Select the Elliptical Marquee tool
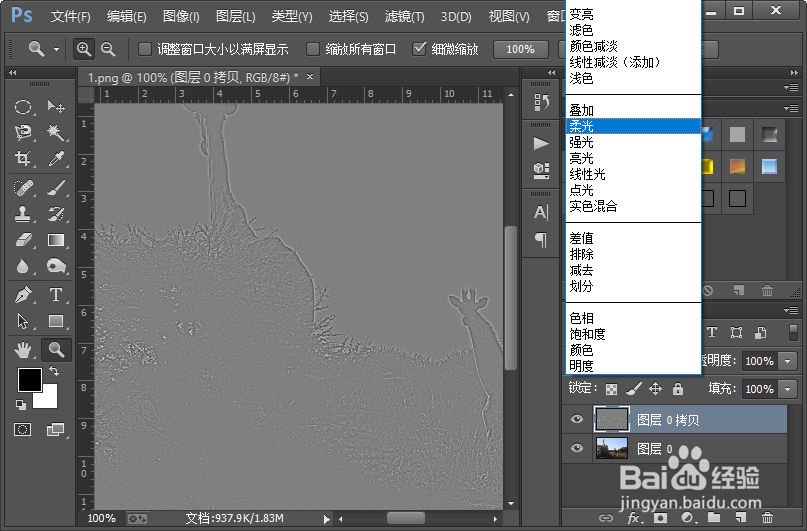The width and height of the screenshot is (807, 531). [23, 107]
